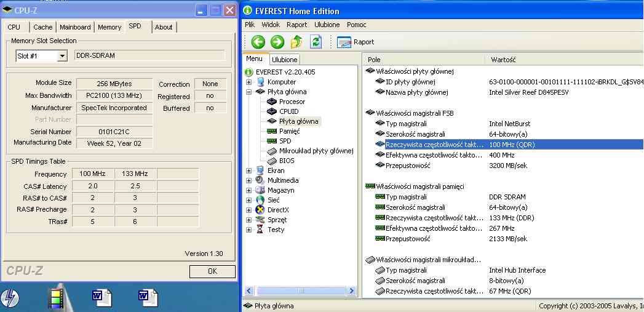The image size is (644, 312).
Task: Click the Sieć globe icon
Action: 260,200
